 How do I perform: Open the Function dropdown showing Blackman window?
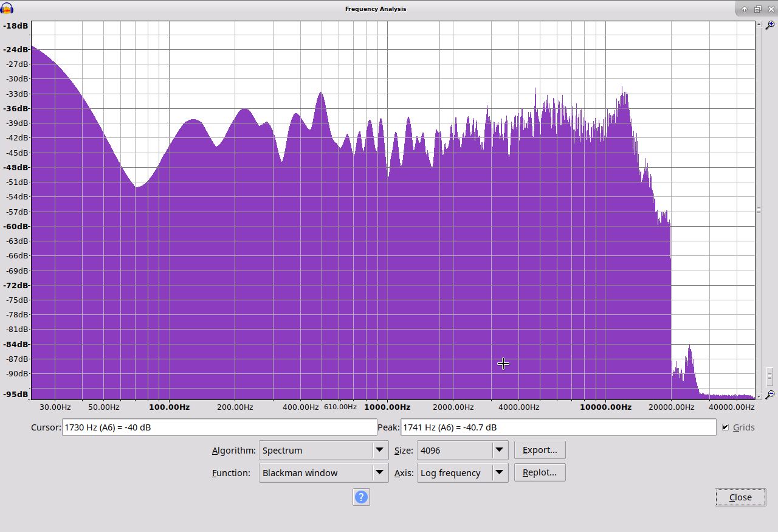(x=323, y=473)
